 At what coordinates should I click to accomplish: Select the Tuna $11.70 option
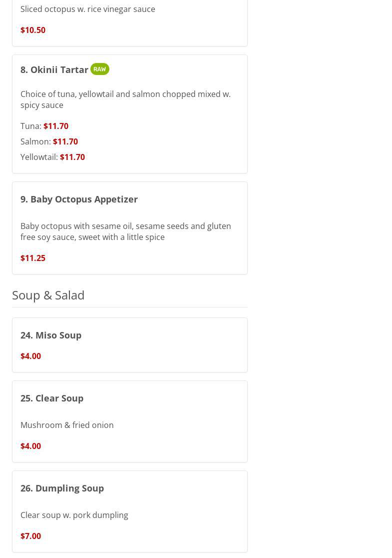coord(44,126)
